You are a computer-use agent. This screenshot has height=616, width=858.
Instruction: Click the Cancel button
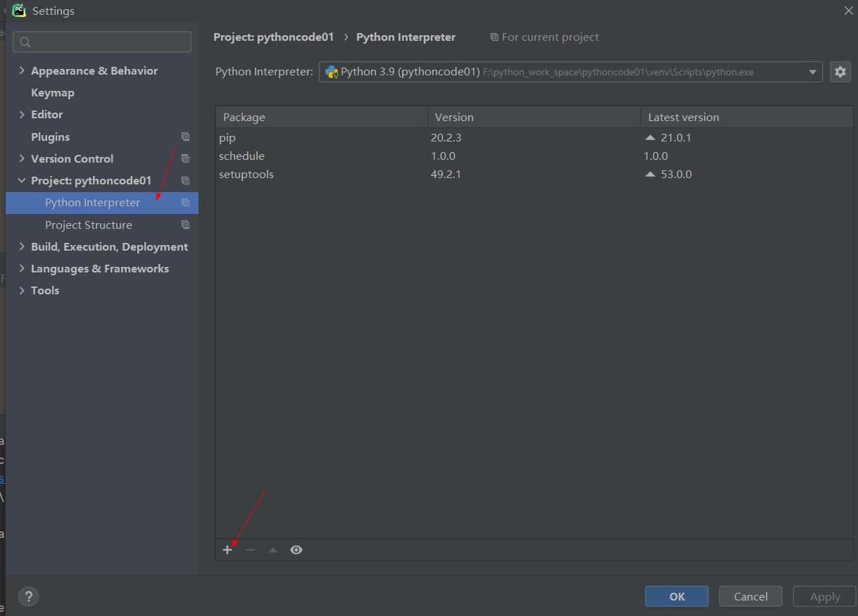point(750,596)
